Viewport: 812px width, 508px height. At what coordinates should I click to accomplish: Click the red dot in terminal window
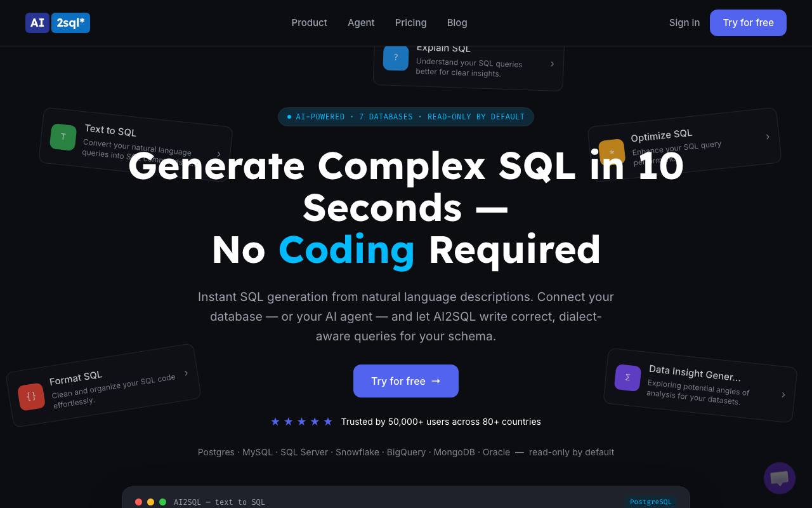tap(138, 502)
